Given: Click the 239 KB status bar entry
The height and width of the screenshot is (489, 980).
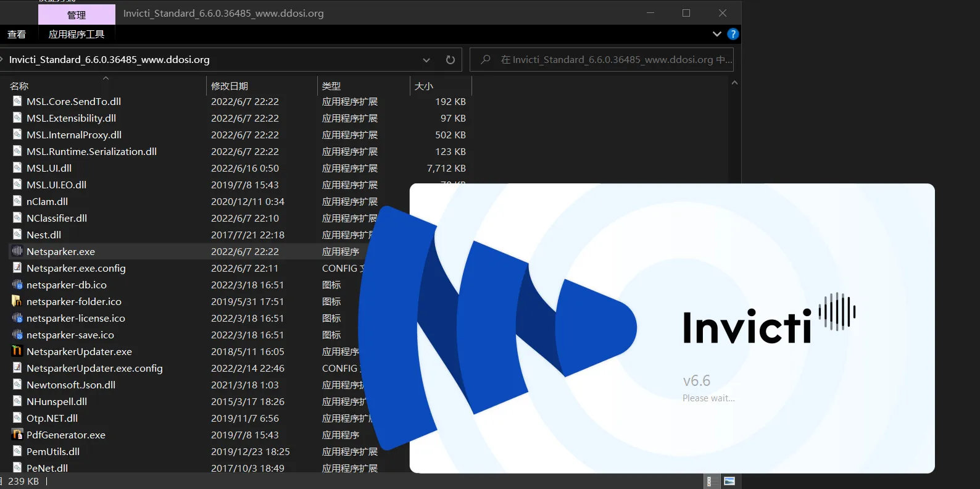Looking at the screenshot, I should [x=23, y=481].
